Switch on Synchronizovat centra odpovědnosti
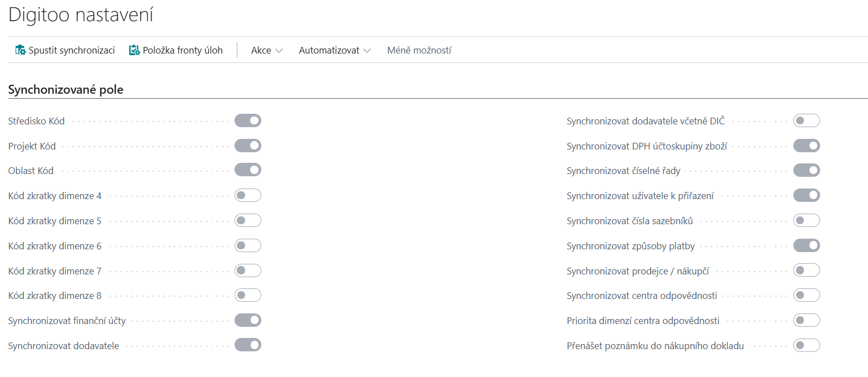The width and height of the screenshot is (868, 377). [807, 295]
